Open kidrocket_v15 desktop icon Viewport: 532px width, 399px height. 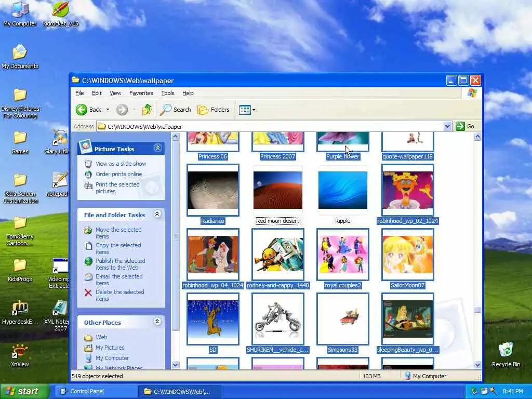[x=61, y=14]
